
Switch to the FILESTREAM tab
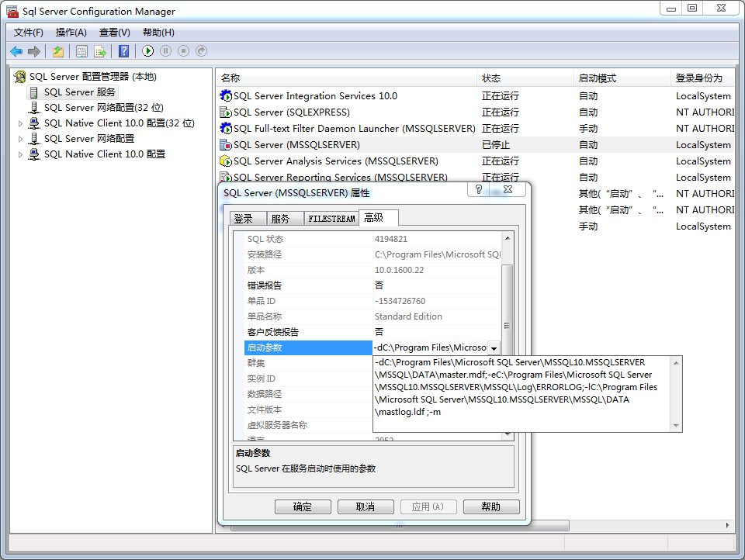point(331,219)
